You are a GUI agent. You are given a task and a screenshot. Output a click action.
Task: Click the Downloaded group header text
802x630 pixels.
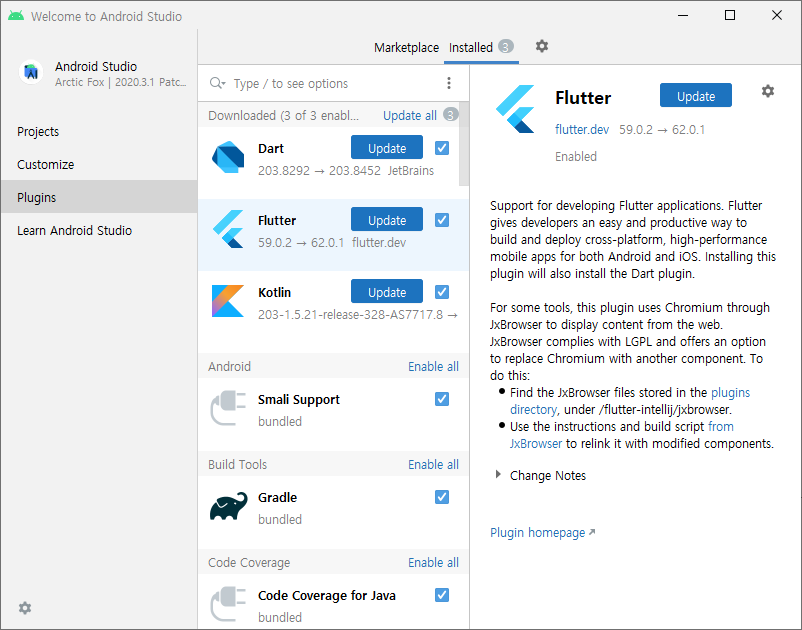[283, 116]
